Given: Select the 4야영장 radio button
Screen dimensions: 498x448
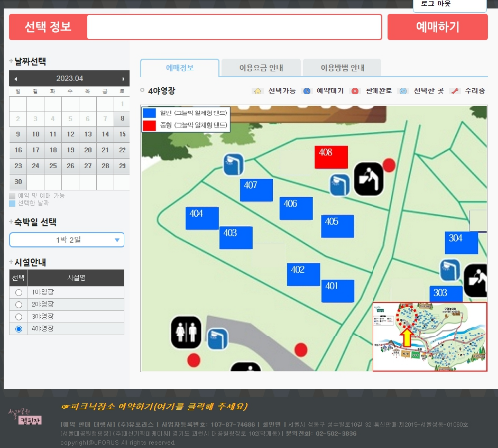Looking at the screenshot, I should coord(19,329).
